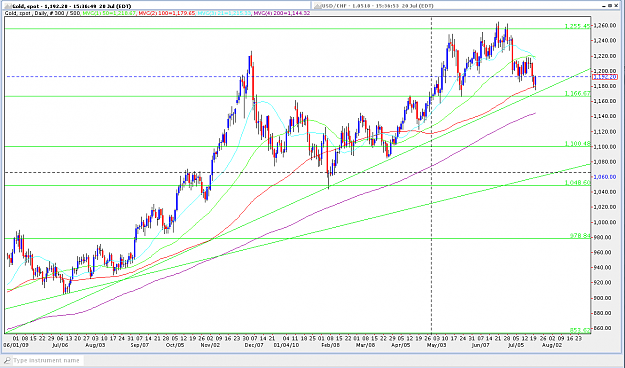The height and width of the screenshot is (368, 625).
Task: Click the May/03 date axis label
Action: (436, 344)
